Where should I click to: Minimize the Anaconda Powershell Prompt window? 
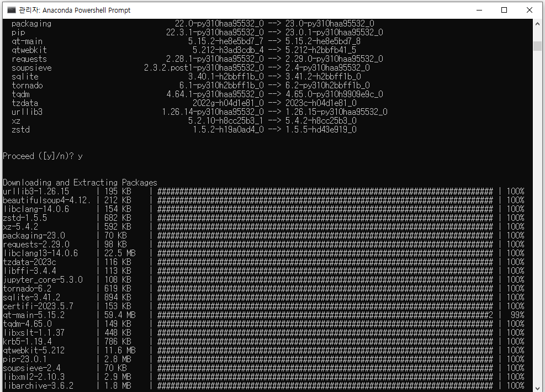pos(479,10)
